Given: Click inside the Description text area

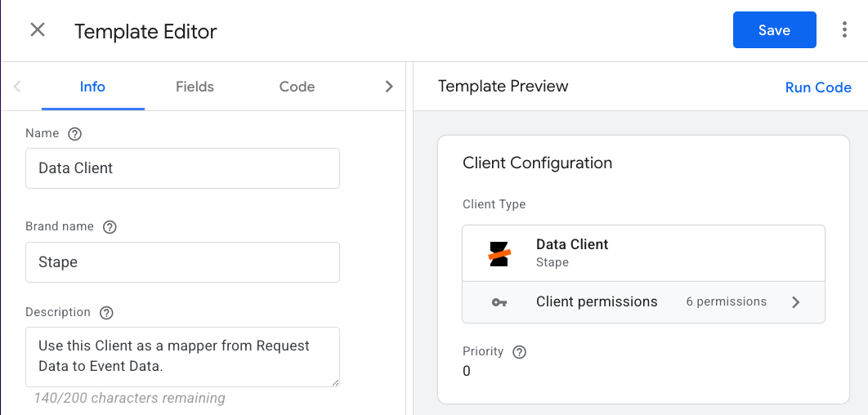Looking at the screenshot, I should click(182, 356).
